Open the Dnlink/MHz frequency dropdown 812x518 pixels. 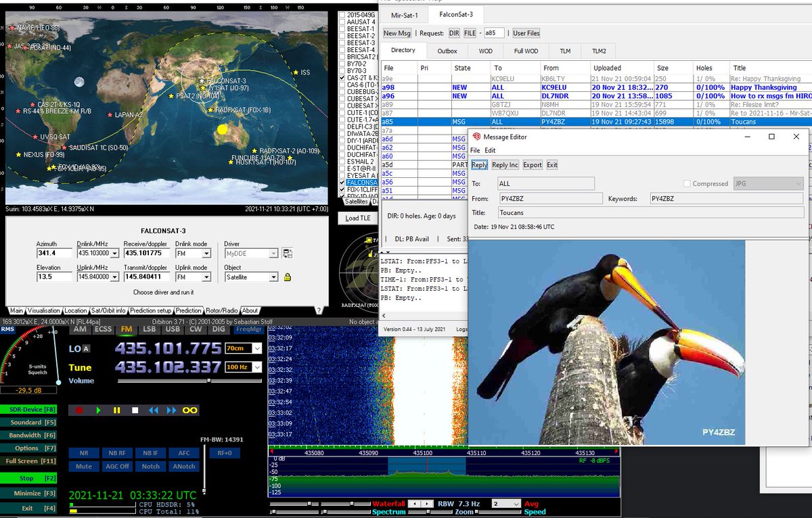coord(114,254)
